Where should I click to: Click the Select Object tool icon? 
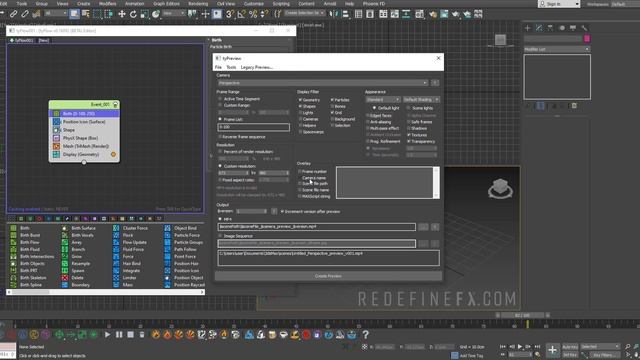pyautogui.click(x=74, y=14)
